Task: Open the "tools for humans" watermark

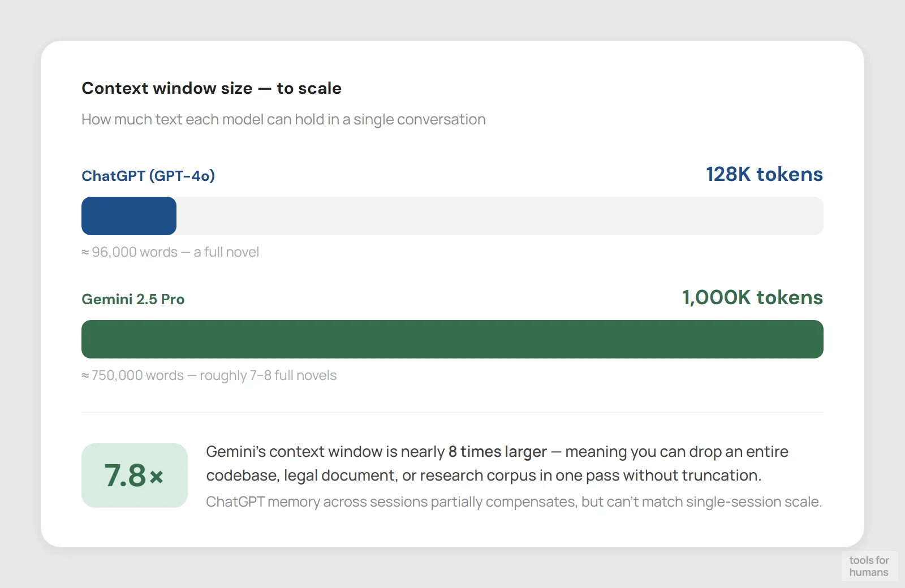Action: coord(869,566)
